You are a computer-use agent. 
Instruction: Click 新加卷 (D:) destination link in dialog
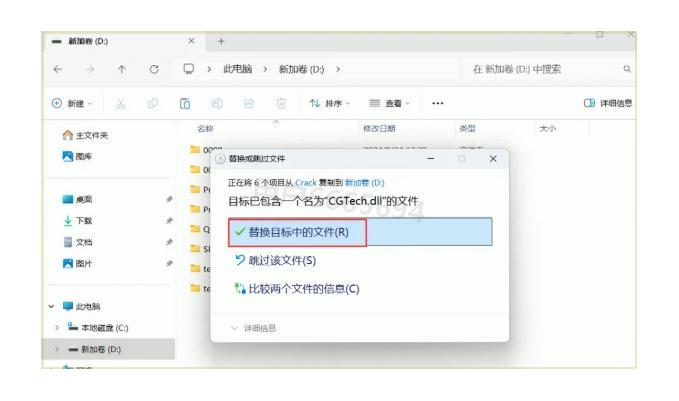(x=365, y=183)
